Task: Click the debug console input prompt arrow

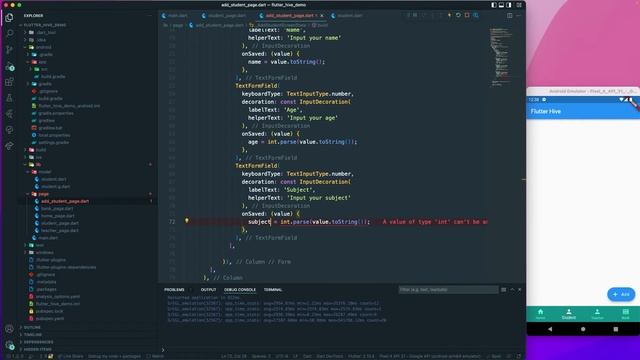Action: pyautogui.click(x=163, y=350)
